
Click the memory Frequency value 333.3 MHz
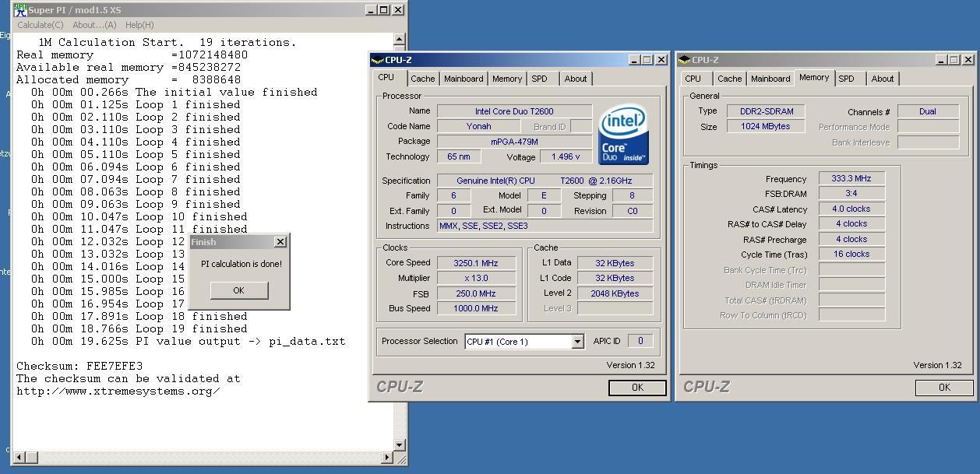[x=851, y=178]
